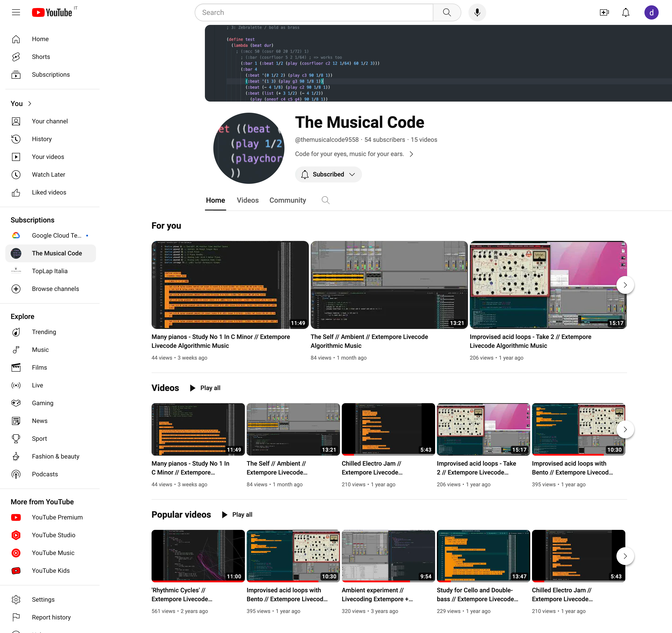This screenshot has height=633, width=672.
Task: Open Sport category
Action: tap(51, 439)
